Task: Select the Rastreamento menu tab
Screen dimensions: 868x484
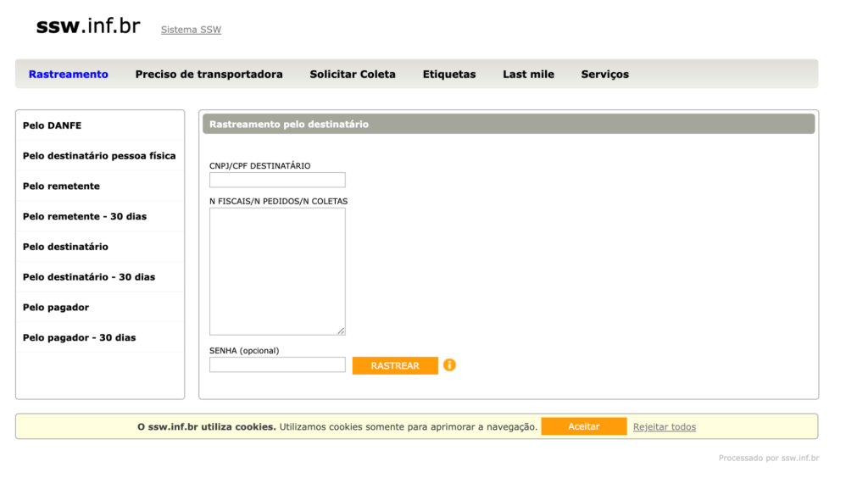Action: tap(69, 75)
